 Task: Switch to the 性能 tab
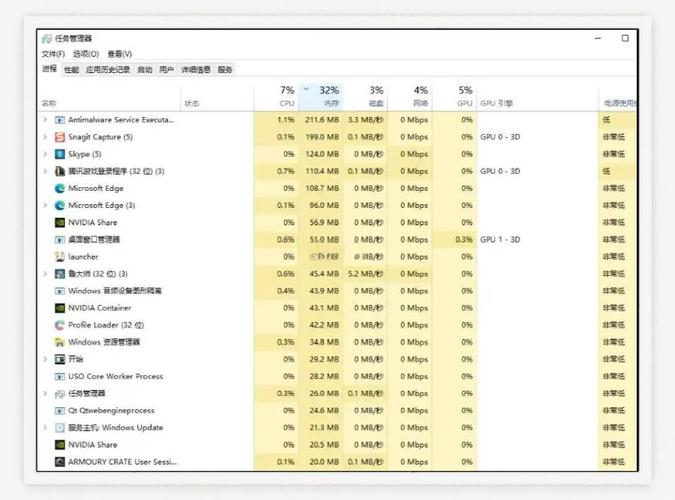(x=71, y=69)
